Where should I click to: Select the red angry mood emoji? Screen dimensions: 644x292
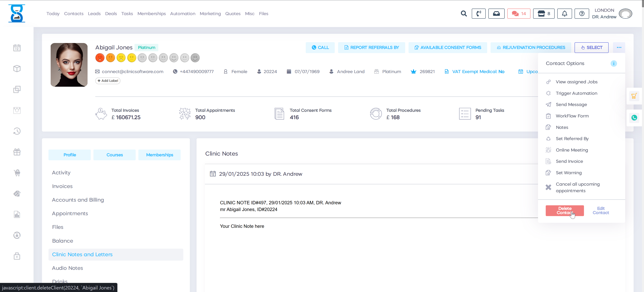[x=100, y=58]
